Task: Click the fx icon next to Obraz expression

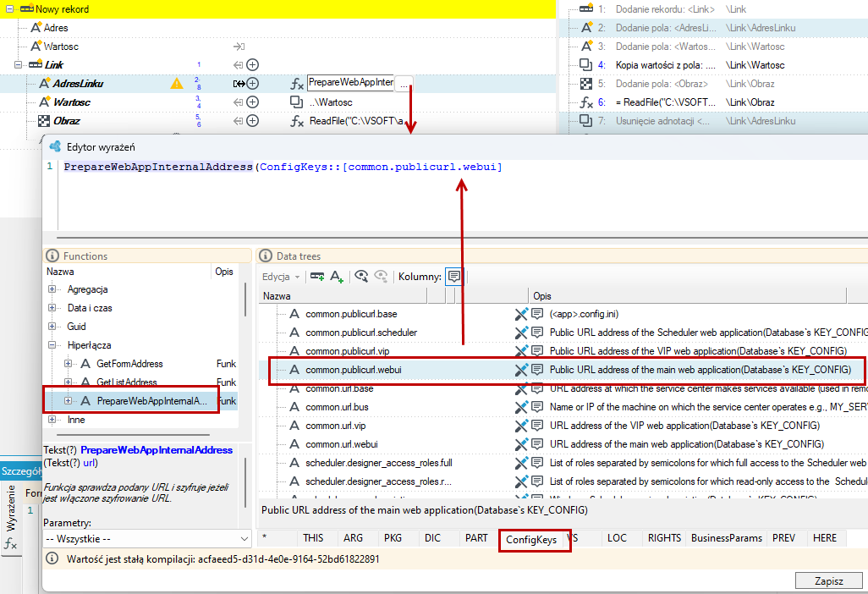Action: pyautogui.click(x=297, y=121)
